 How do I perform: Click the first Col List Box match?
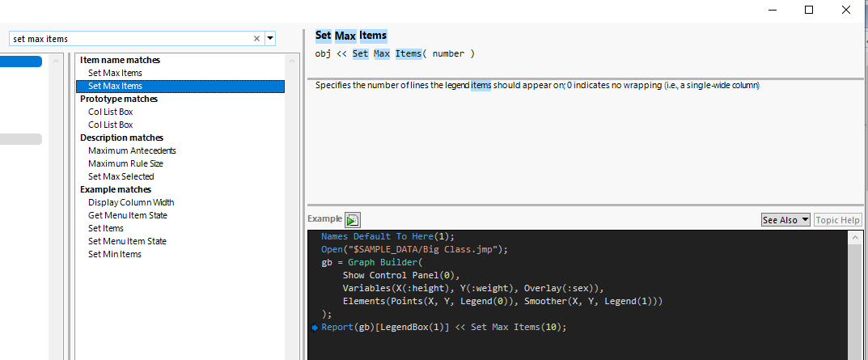click(110, 112)
